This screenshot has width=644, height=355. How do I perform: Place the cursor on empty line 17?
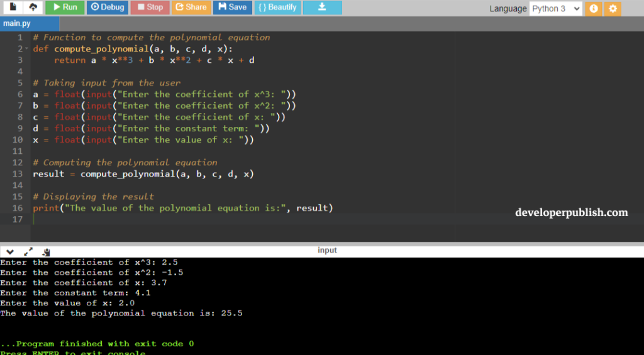coord(242,219)
